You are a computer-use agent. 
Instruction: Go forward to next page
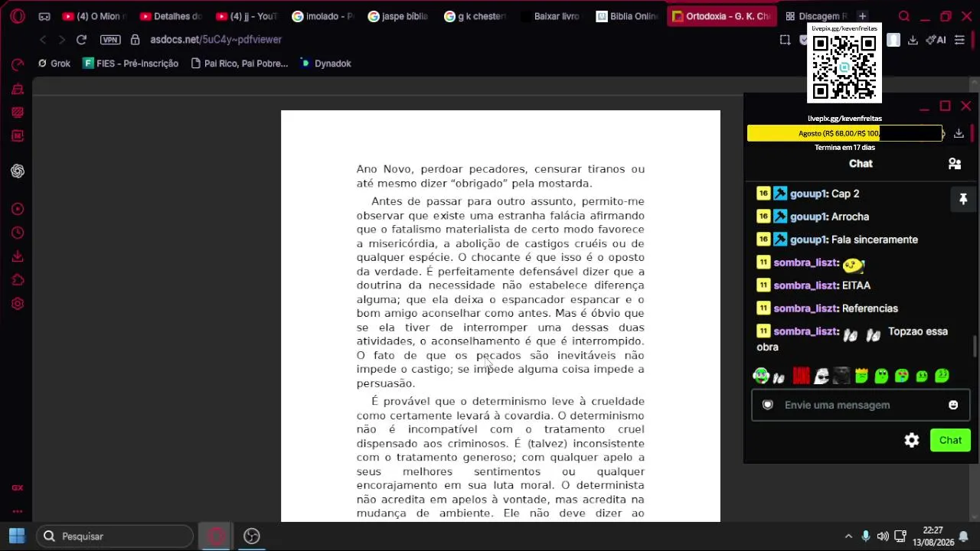pyautogui.click(x=61, y=40)
